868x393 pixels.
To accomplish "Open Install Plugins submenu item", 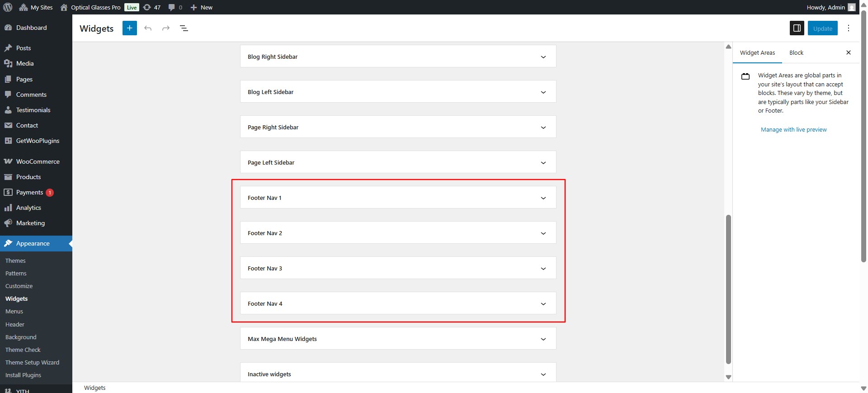I will 23,375.
